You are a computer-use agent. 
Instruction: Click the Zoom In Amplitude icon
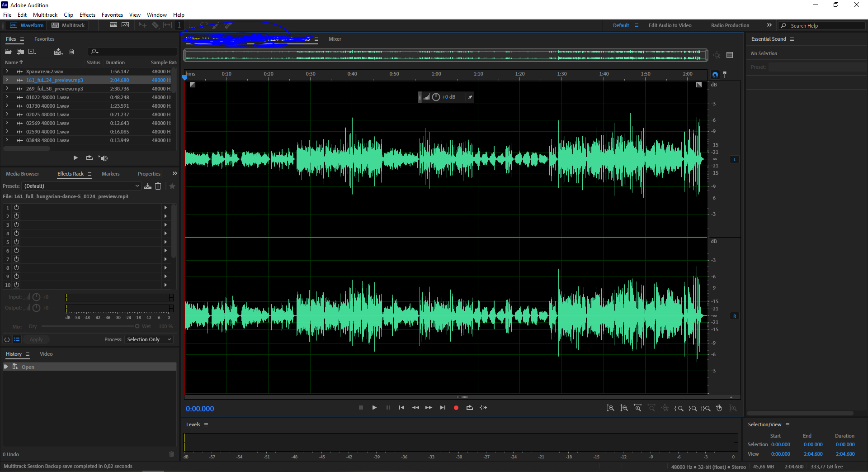click(x=610, y=408)
